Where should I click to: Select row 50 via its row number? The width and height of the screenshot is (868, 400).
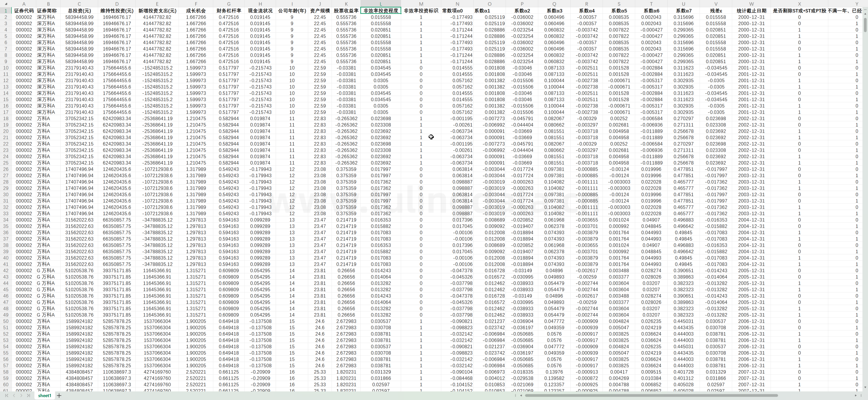coord(6,321)
